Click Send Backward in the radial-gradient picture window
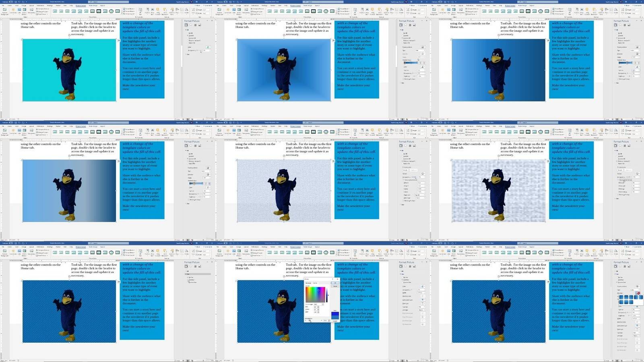Screen dimensions: 644x362 click(x=379, y=11)
